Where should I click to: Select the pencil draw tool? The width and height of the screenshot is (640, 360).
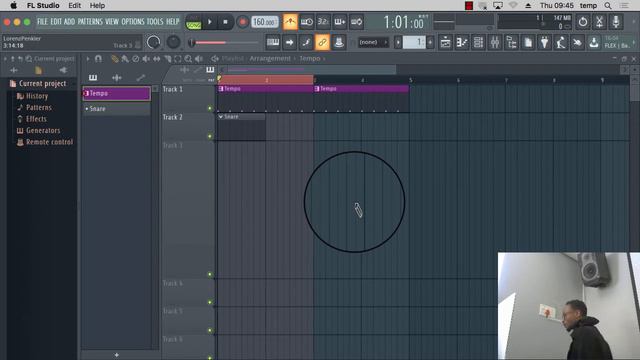115,59
